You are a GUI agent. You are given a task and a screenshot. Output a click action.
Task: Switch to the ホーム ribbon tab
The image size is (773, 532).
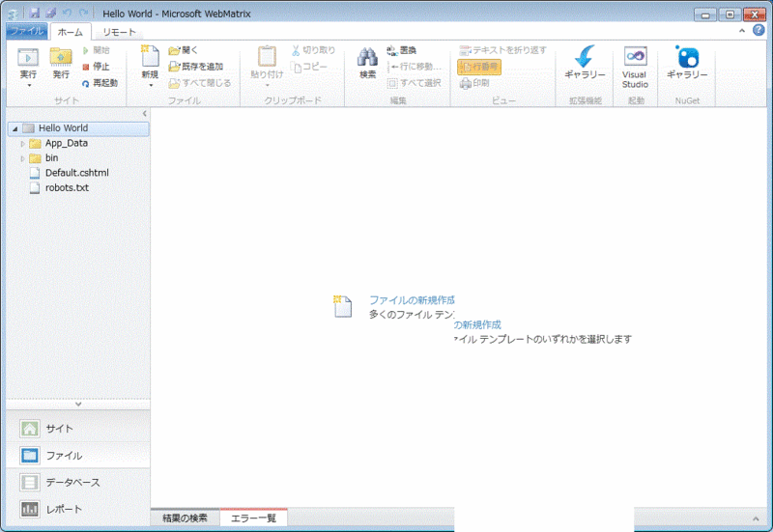(71, 32)
